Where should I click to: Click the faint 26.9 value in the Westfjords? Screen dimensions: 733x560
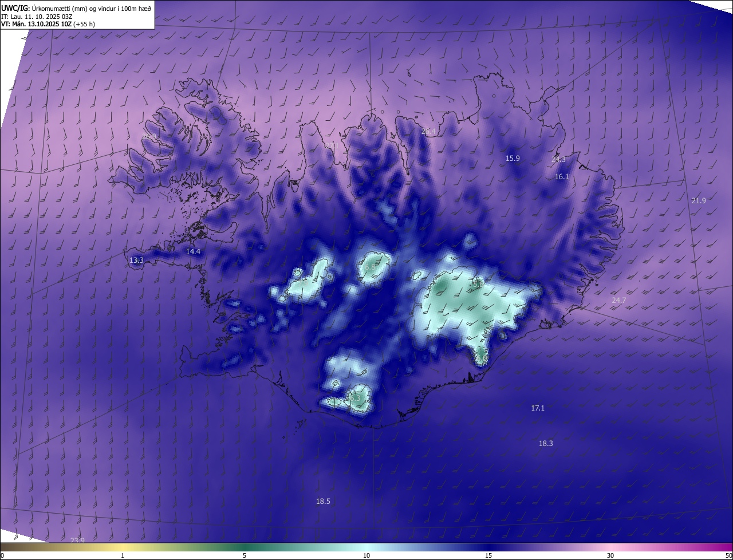tap(149, 137)
